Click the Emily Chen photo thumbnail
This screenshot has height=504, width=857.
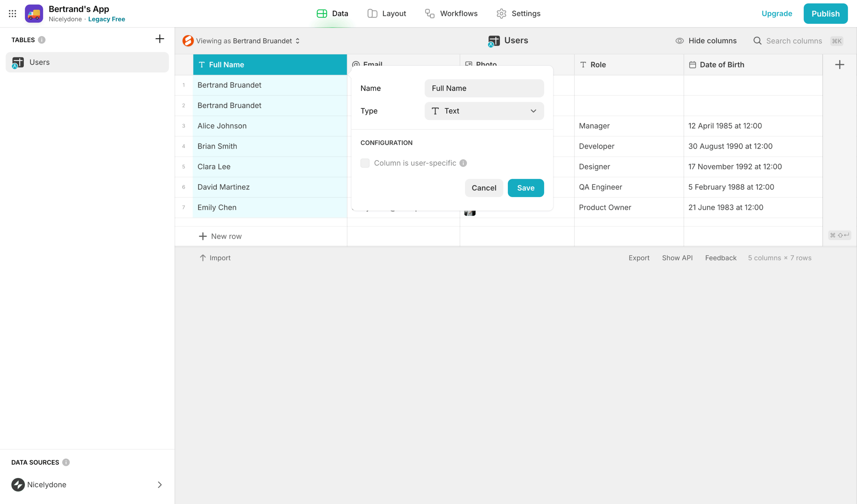(470, 213)
